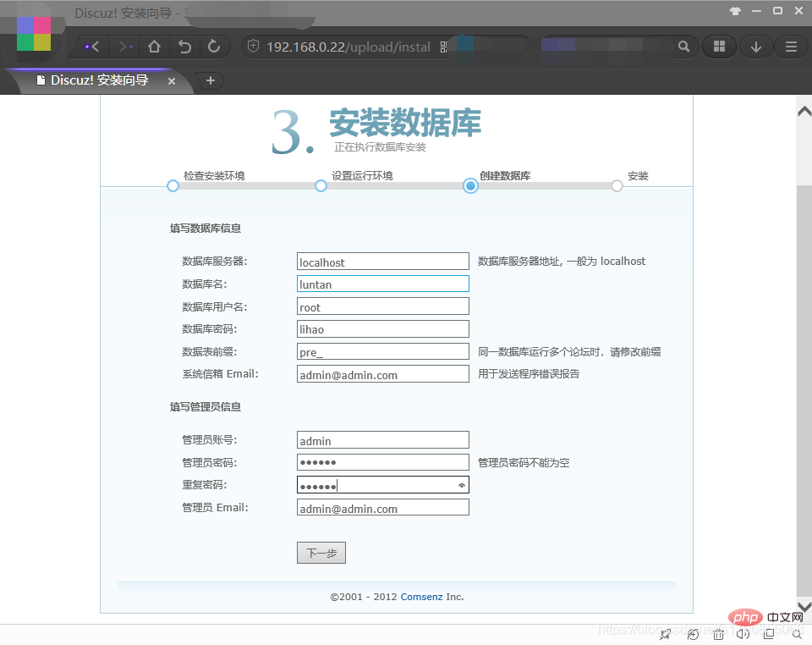Click the page document icon on the tab

point(41,80)
